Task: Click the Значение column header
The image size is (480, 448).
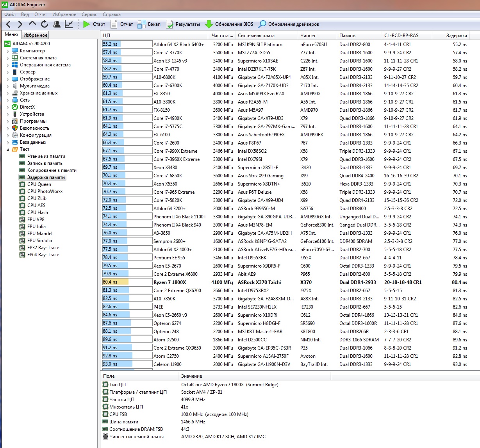Action: click(x=255, y=376)
